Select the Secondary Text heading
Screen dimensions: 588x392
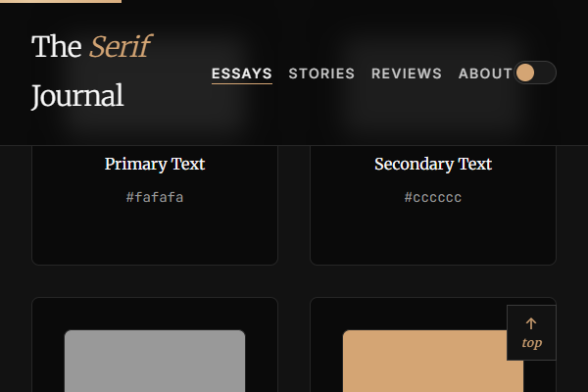pyautogui.click(x=433, y=164)
